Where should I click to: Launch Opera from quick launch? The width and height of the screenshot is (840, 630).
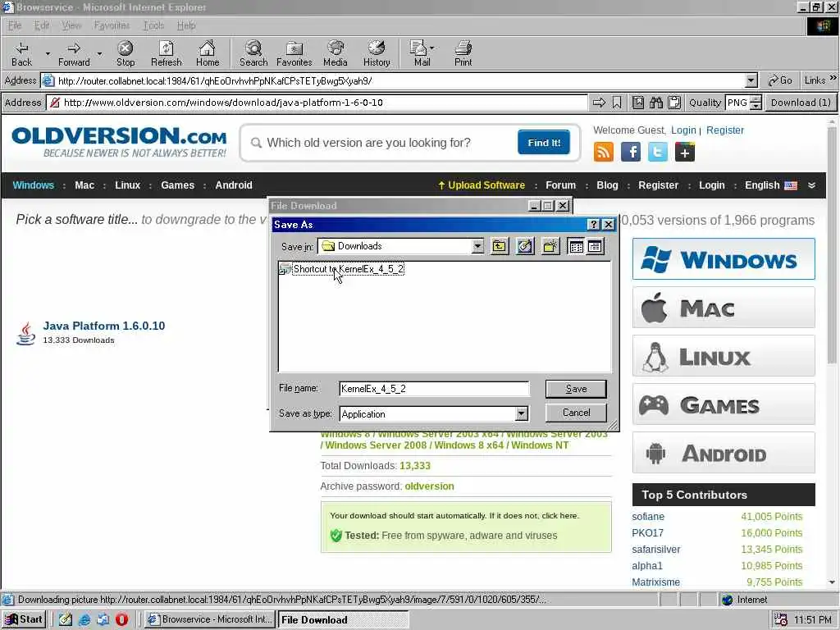pyautogui.click(x=121, y=619)
